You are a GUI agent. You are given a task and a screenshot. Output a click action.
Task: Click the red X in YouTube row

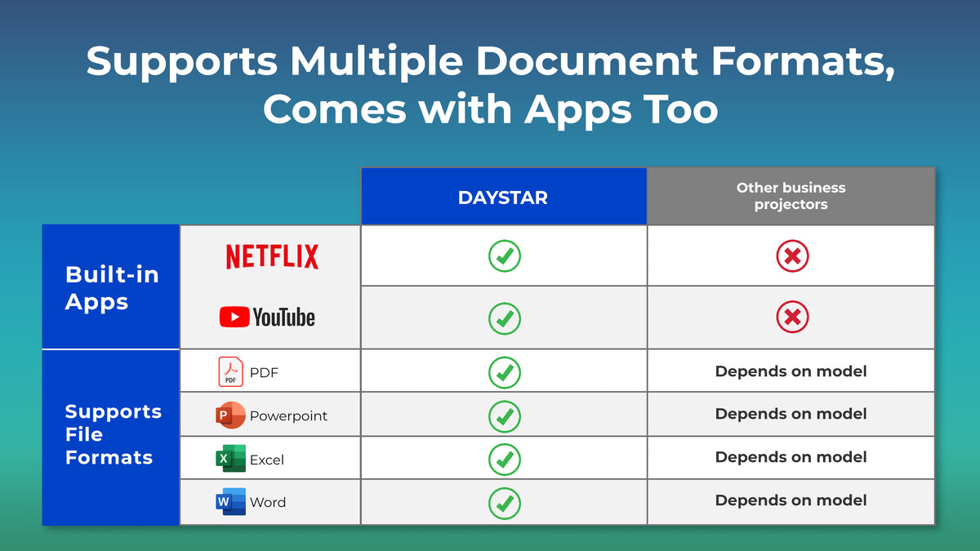[791, 317]
